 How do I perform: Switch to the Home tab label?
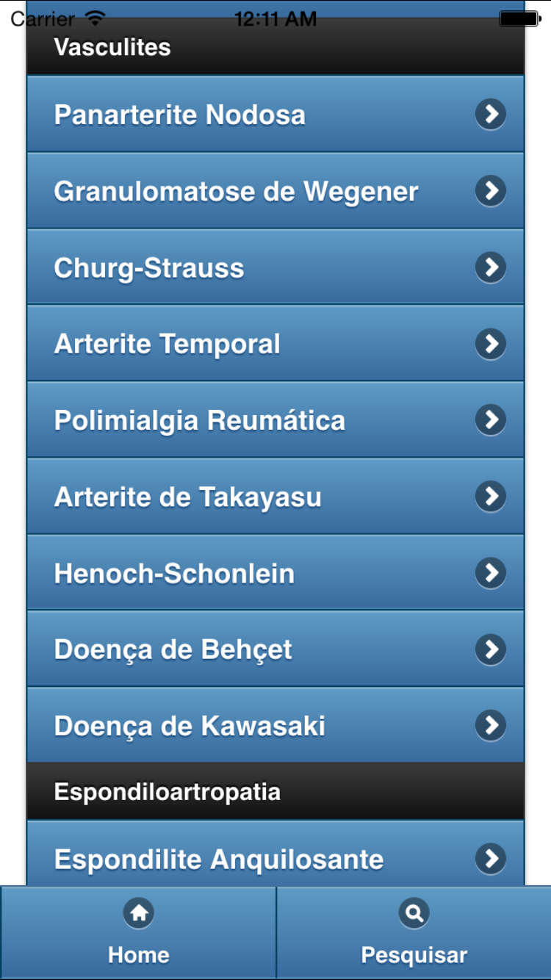[x=139, y=955]
